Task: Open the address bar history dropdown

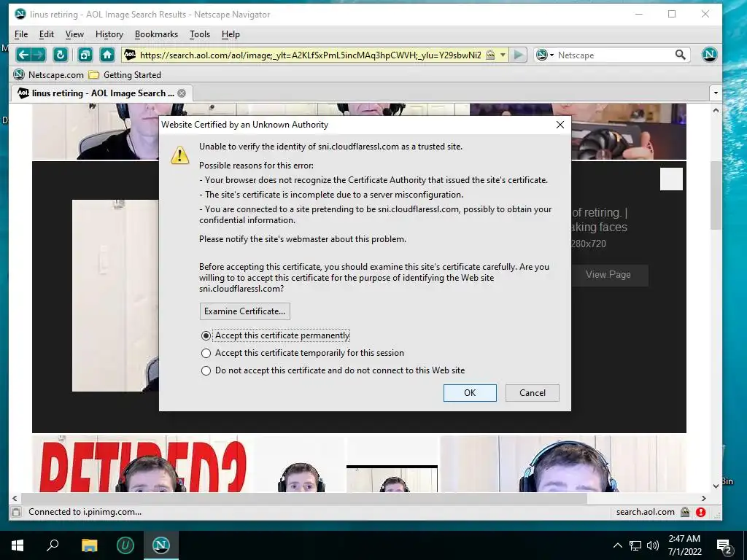Action: [503, 55]
